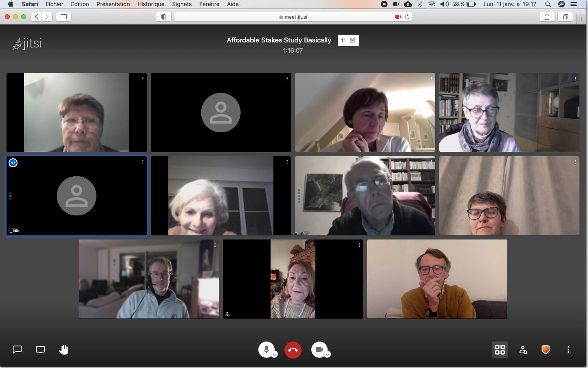
Task: Open more actions menu in toolbar
Action: 568,350
